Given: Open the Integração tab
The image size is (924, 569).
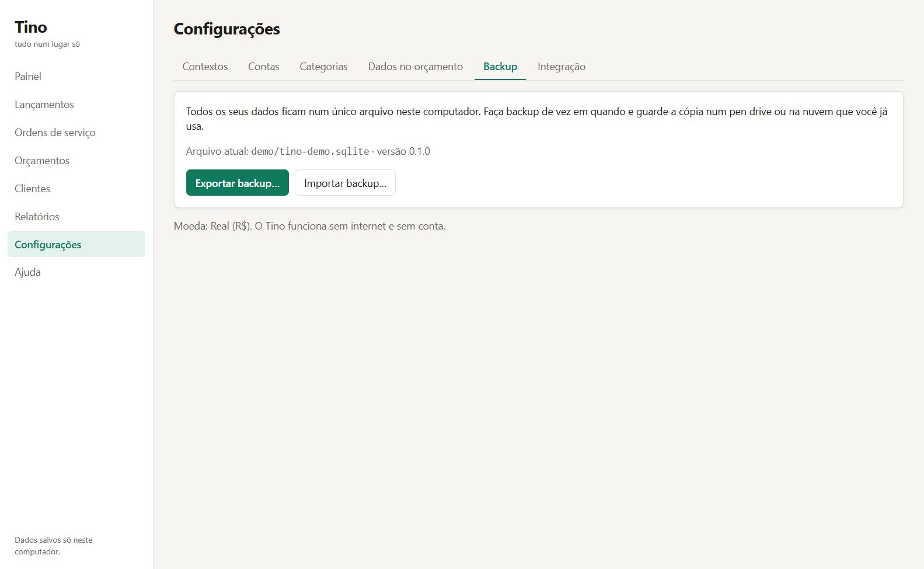Looking at the screenshot, I should [562, 67].
